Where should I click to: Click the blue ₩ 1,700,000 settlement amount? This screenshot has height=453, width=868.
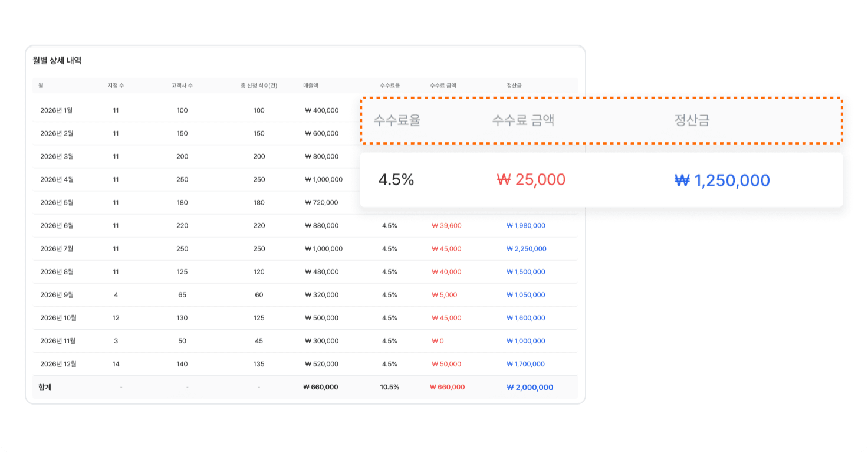pos(526,363)
